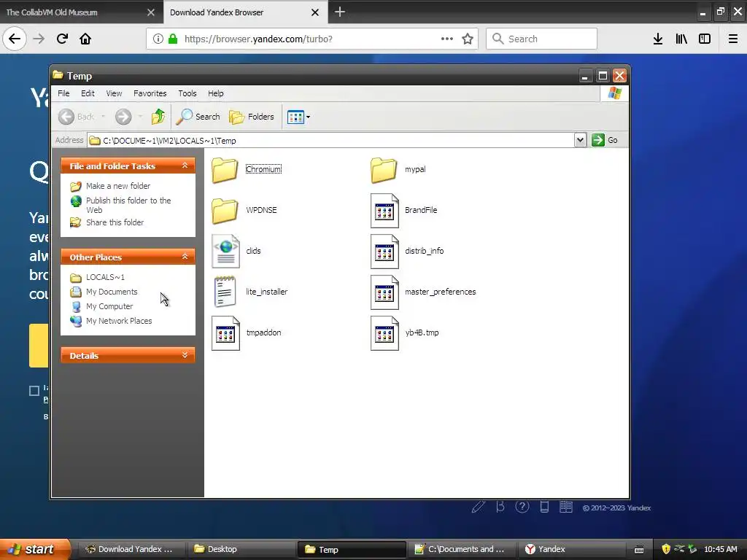The width and height of the screenshot is (747, 560).
Task: Collapse the Other Places panel
Action: point(185,257)
